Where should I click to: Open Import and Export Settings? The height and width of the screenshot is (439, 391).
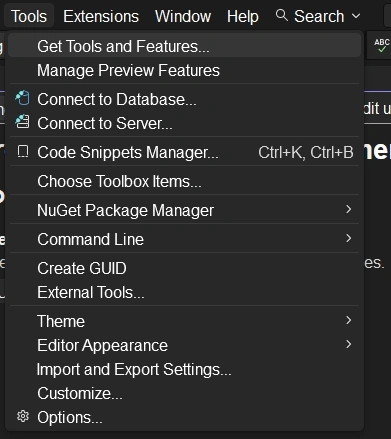(184, 369)
